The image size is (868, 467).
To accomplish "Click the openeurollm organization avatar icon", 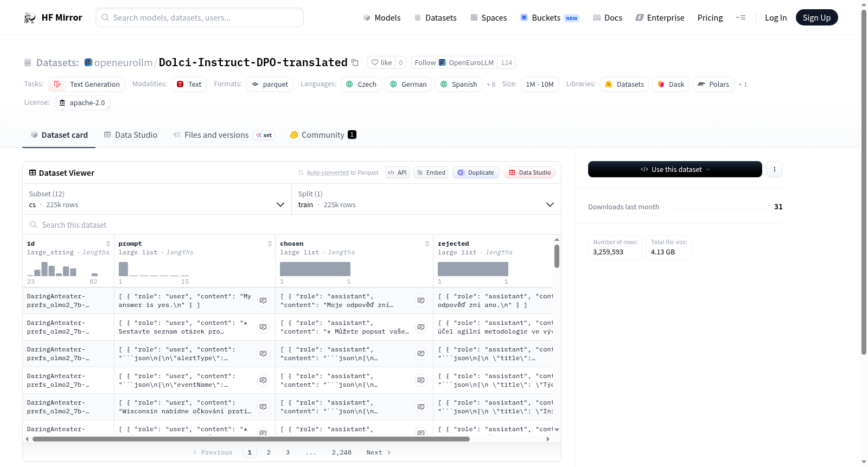I will coord(88,62).
